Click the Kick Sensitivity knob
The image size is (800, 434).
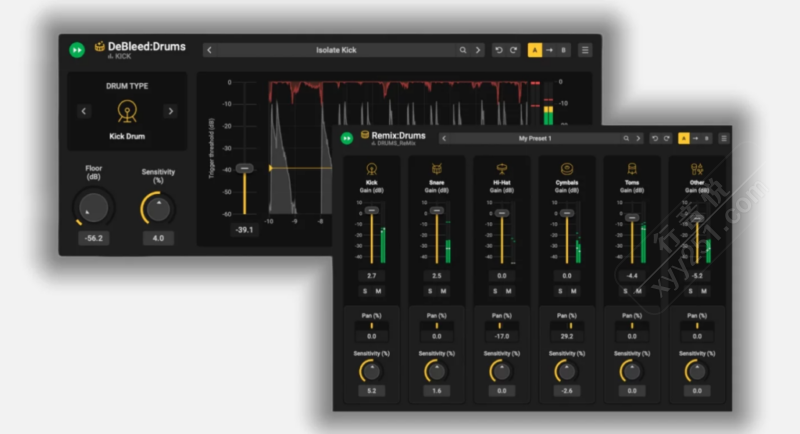[371, 371]
